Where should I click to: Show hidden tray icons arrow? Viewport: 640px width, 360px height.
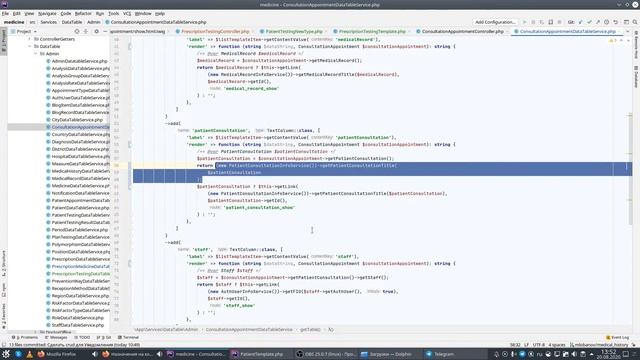(x=591, y=354)
